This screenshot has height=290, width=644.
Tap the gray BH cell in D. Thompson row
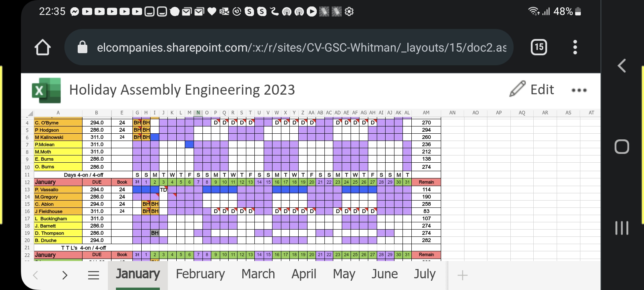(155, 233)
